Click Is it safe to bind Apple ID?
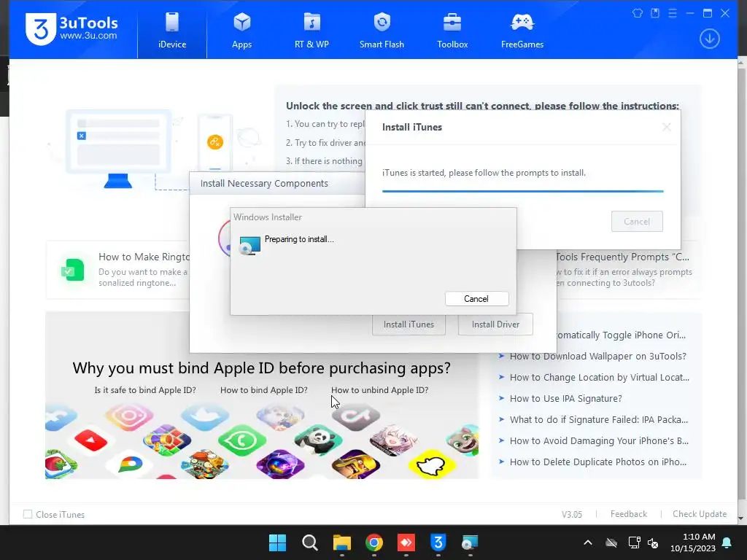The width and height of the screenshot is (747, 560). (x=145, y=390)
